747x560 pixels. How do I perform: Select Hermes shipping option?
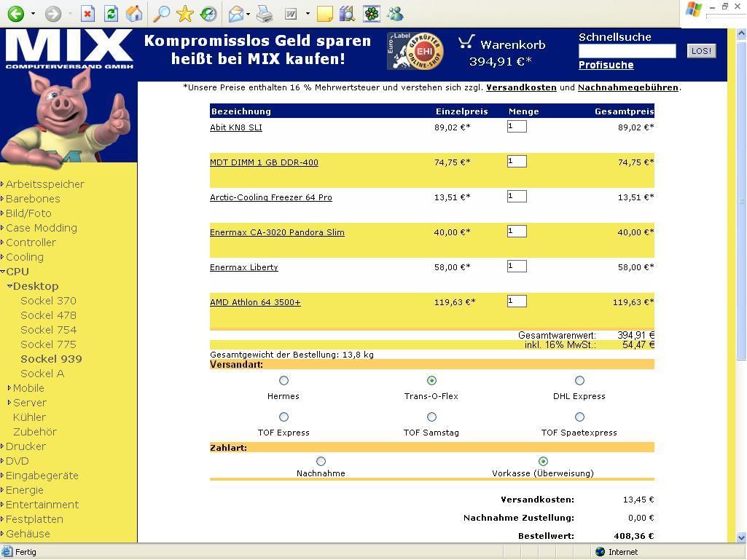[284, 380]
